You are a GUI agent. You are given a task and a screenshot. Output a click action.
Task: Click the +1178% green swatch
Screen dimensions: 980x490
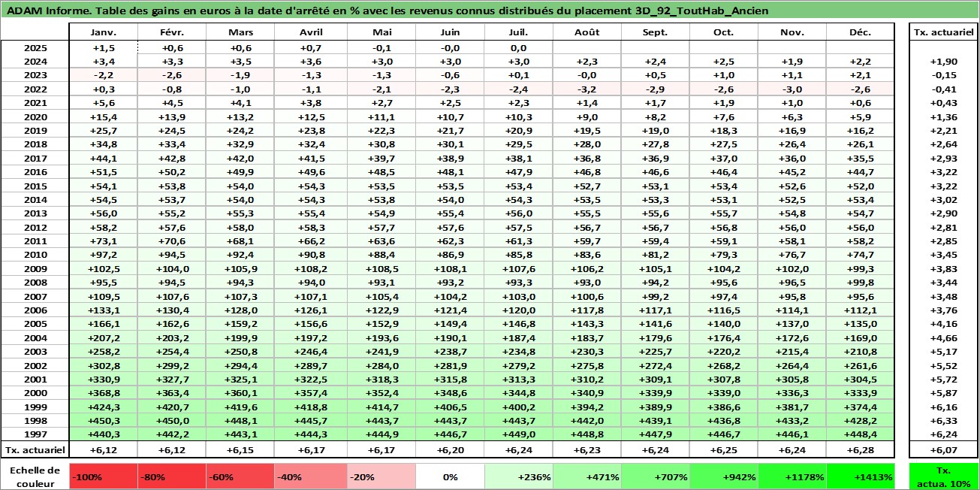pyautogui.click(x=792, y=476)
